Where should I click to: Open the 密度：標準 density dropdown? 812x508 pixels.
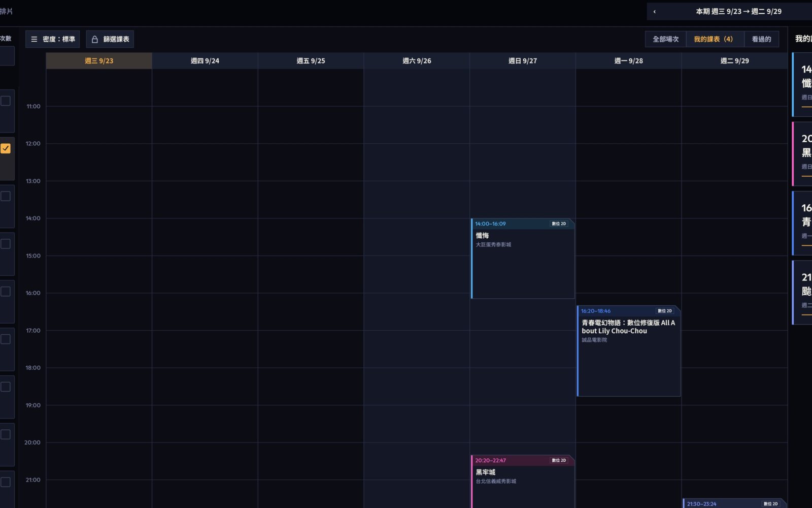(52, 39)
